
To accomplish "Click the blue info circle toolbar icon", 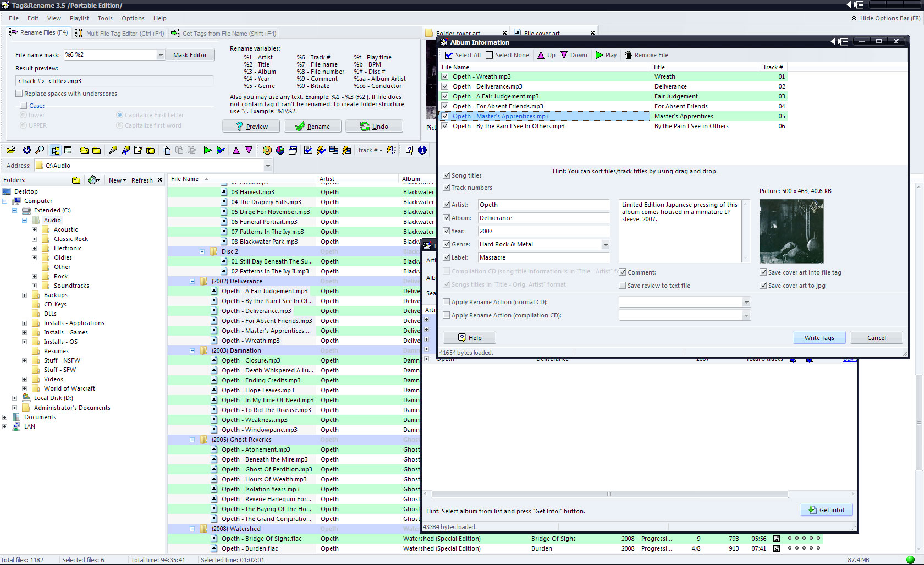I will coord(422,150).
